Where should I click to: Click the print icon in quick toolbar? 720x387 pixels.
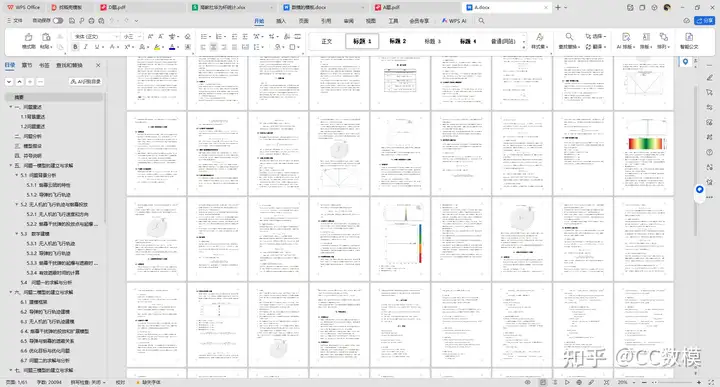91,21
